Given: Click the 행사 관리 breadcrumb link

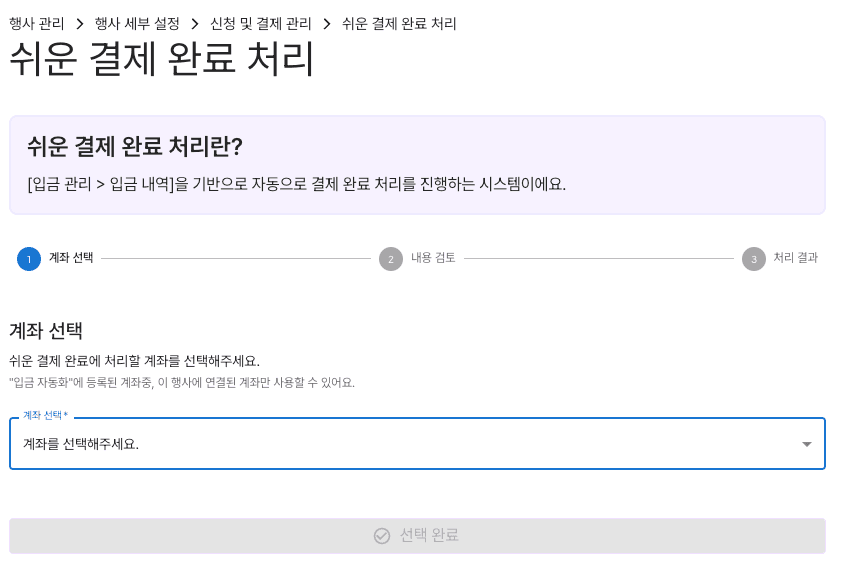Looking at the screenshot, I should coord(37,24).
